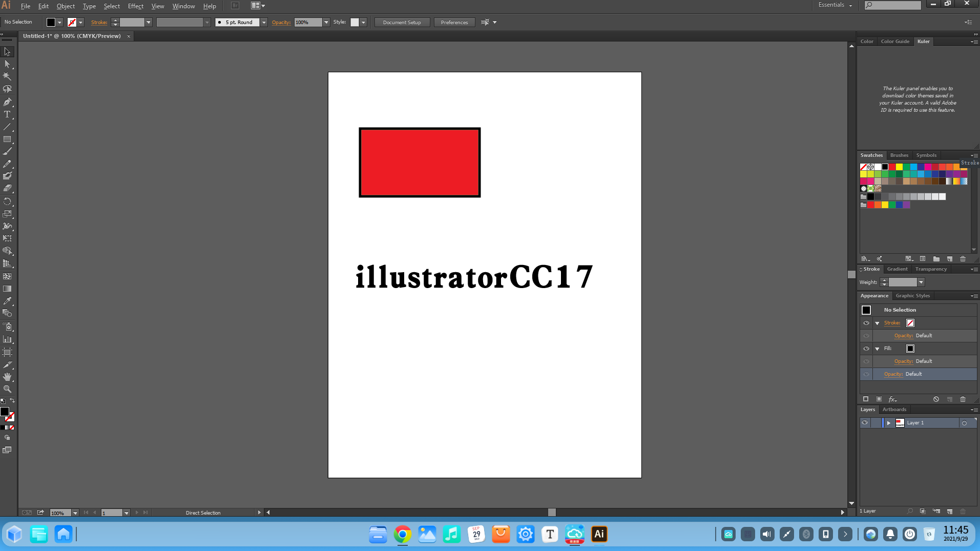
Task: Open the Effect menu
Action: click(x=135, y=6)
